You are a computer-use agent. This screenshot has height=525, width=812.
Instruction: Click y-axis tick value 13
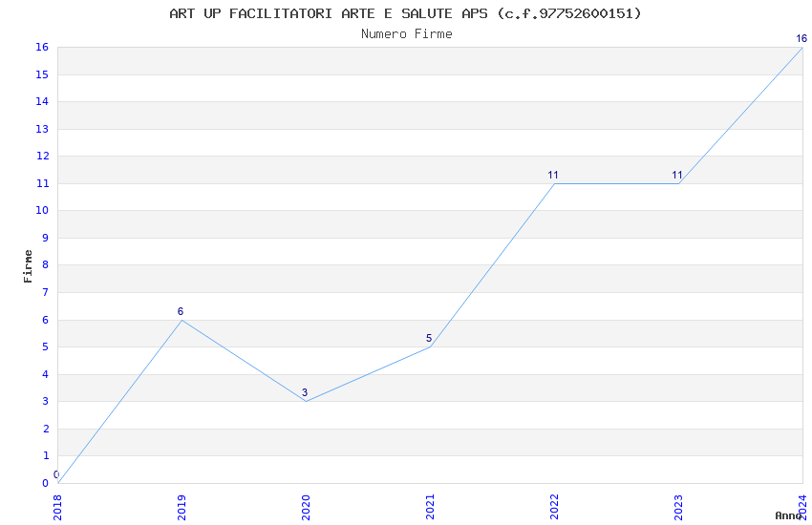point(42,129)
